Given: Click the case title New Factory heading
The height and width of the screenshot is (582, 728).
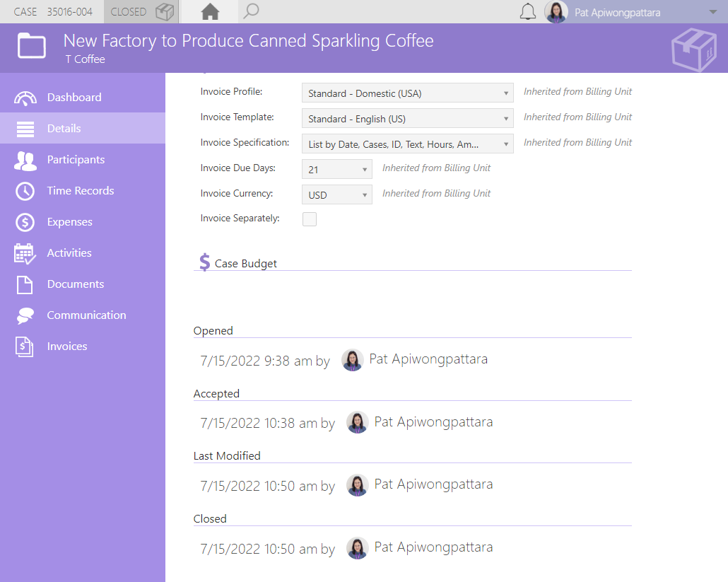Looking at the screenshot, I should tap(248, 41).
